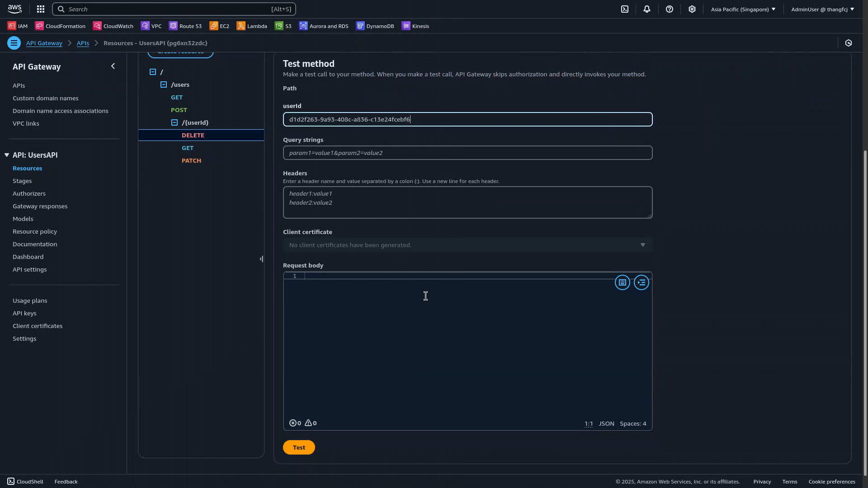The width and height of the screenshot is (868, 488).
Task: Open the AdminUser account menu
Action: coord(822,9)
